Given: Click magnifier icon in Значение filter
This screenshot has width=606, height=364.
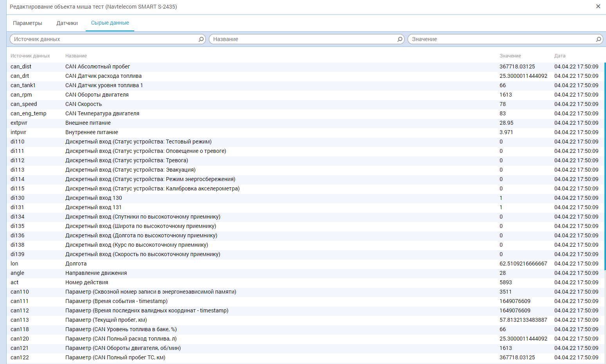Looking at the screenshot, I should click(x=599, y=39).
